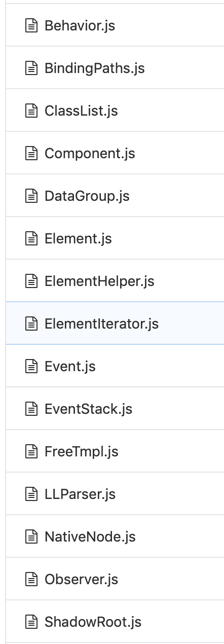Click the document icon beside ShadowRoot.js
This screenshot has width=224, height=644.
pos(31,622)
